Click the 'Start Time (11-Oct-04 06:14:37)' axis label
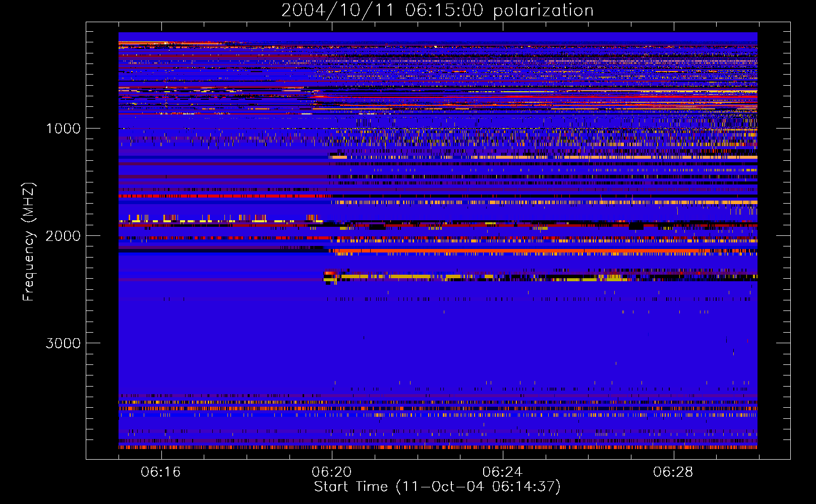The height and width of the screenshot is (504, 816). 437,487
